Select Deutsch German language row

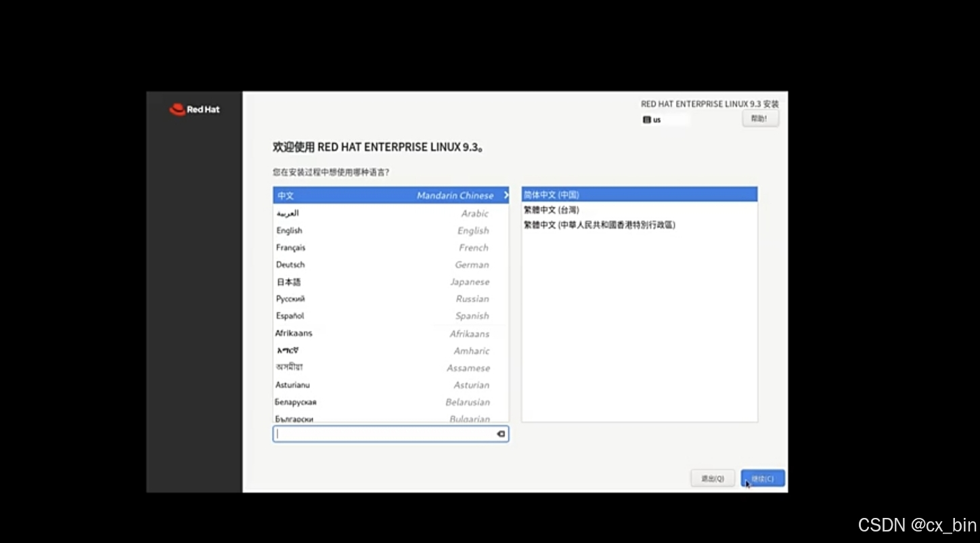(391, 264)
